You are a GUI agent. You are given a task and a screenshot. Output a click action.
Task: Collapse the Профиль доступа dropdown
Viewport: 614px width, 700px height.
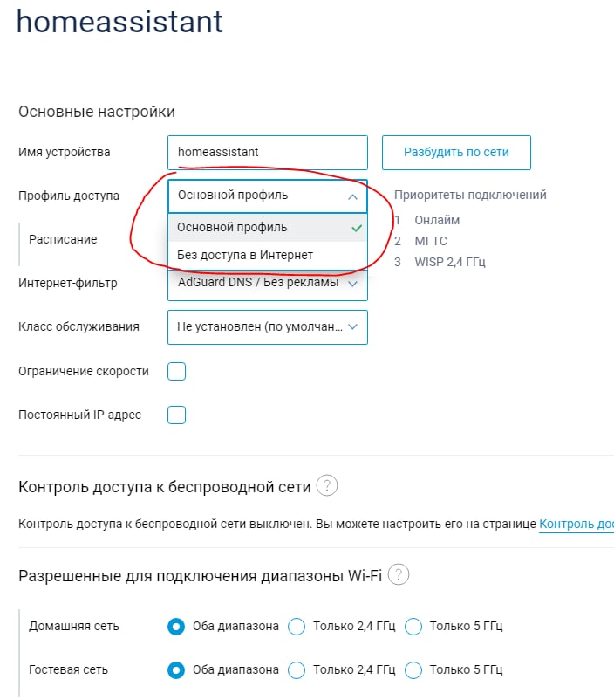[x=352, y=196]
